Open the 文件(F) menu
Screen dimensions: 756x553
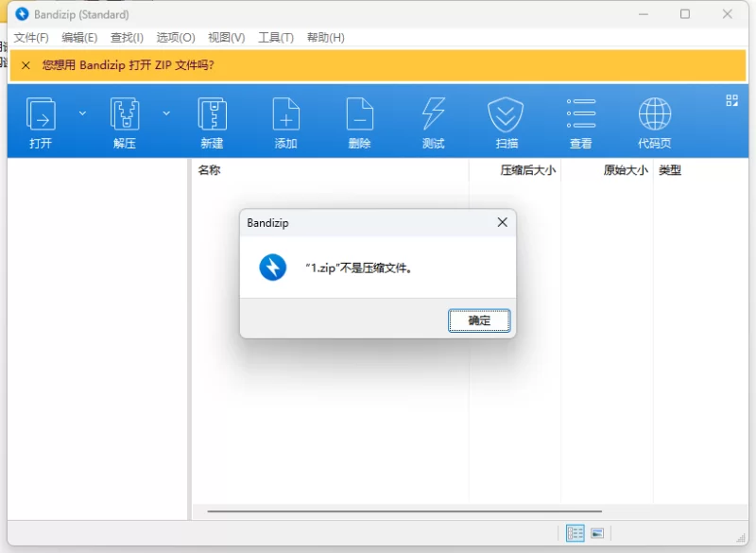31,38
